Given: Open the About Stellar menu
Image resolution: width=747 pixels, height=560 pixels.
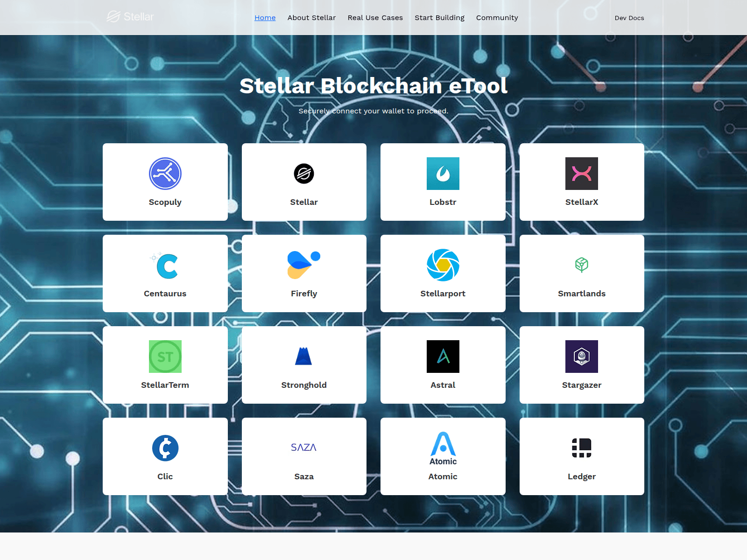Looking at the screenshot, I should coord(312,18).
